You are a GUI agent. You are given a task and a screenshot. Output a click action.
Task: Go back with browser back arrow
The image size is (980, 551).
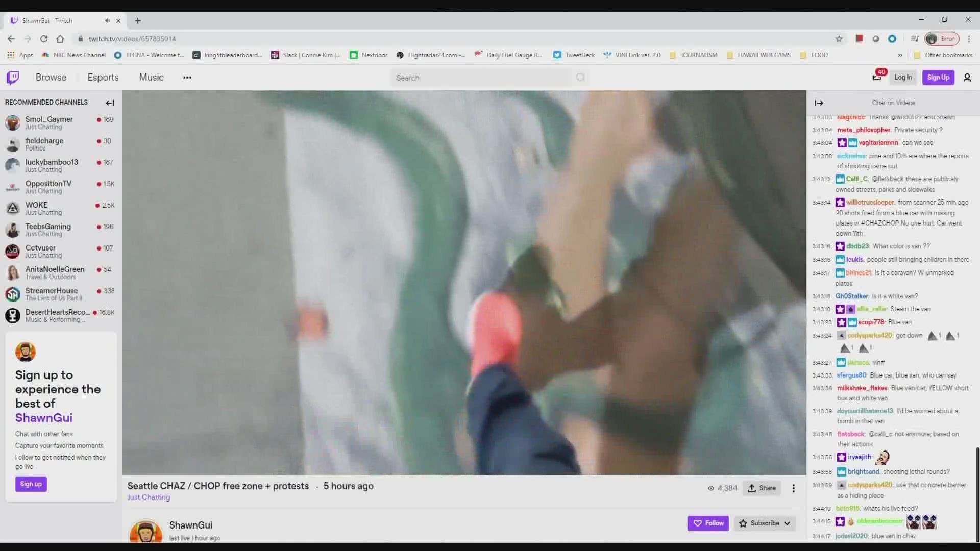coord(11,39)
